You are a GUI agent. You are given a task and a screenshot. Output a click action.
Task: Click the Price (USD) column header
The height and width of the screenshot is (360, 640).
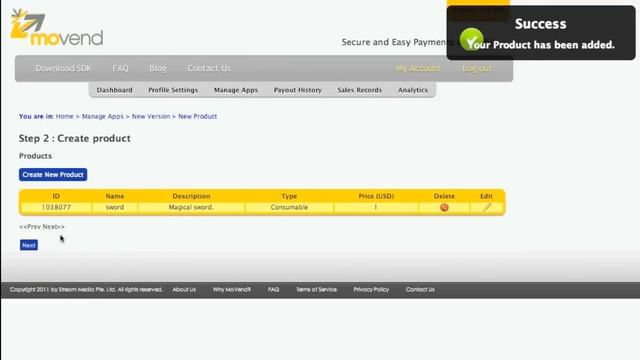376,196
